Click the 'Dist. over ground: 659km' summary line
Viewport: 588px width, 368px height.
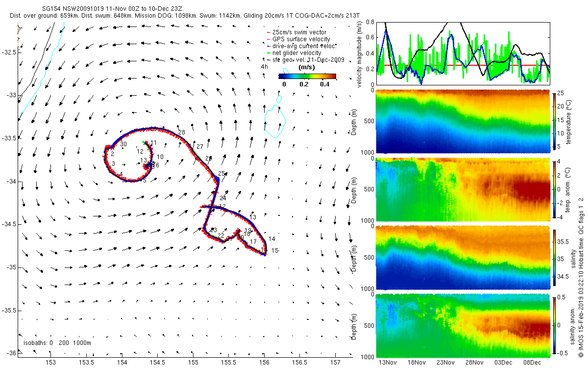tap(185, 16)
